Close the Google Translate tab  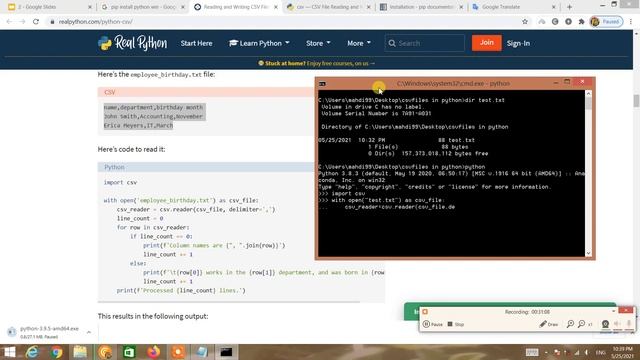point(553,7)
